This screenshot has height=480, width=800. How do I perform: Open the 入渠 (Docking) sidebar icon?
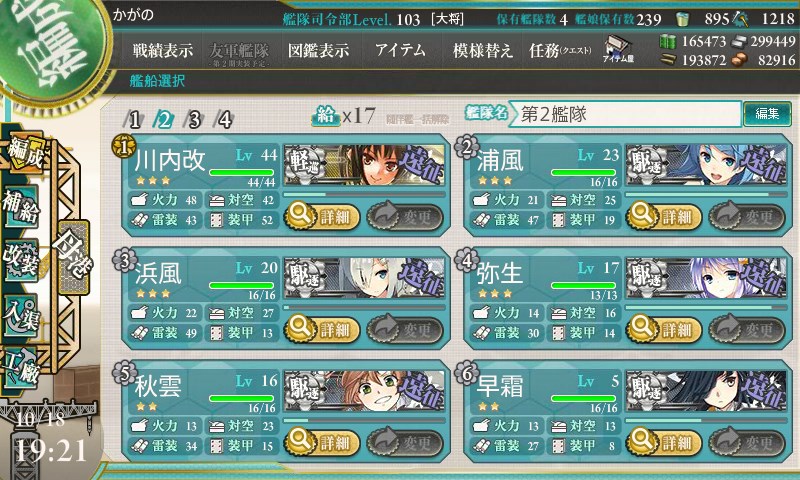[21, 314]
